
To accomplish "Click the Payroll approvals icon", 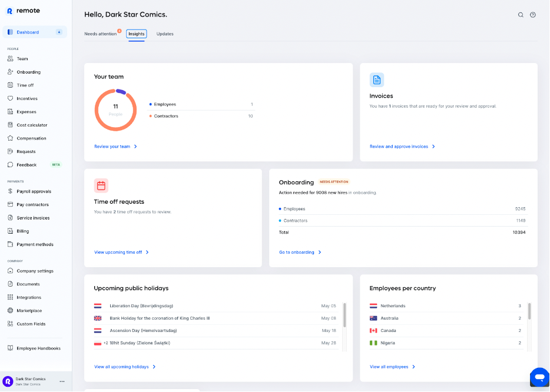I will point(10,191).
